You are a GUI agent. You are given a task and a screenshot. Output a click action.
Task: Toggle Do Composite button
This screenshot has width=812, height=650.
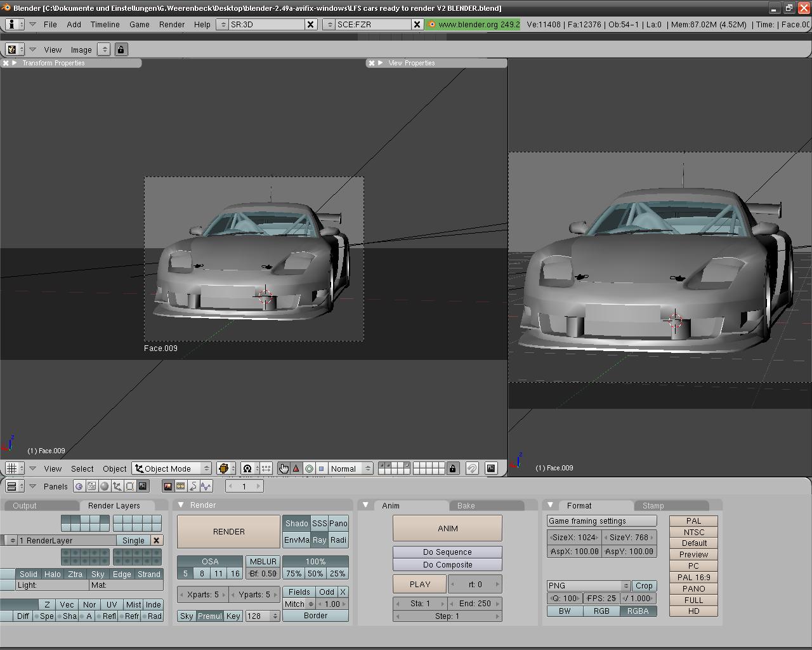coord(447,564)
